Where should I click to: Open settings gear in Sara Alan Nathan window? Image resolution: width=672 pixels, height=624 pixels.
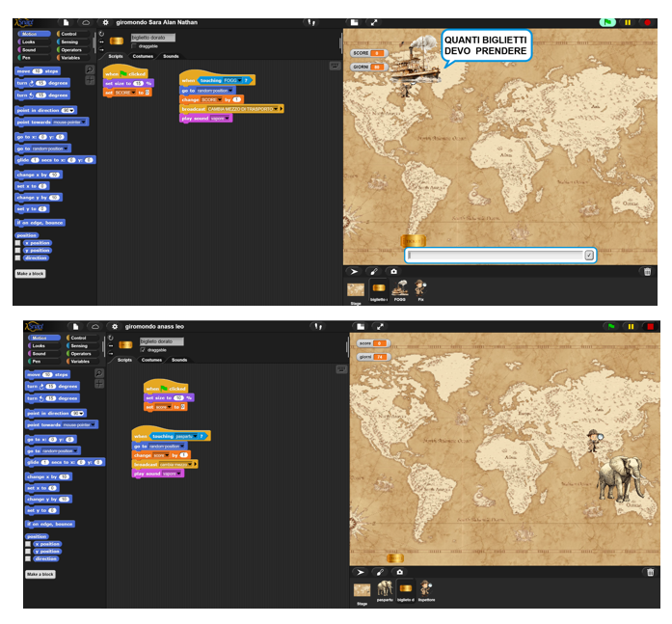pos(105,22)
